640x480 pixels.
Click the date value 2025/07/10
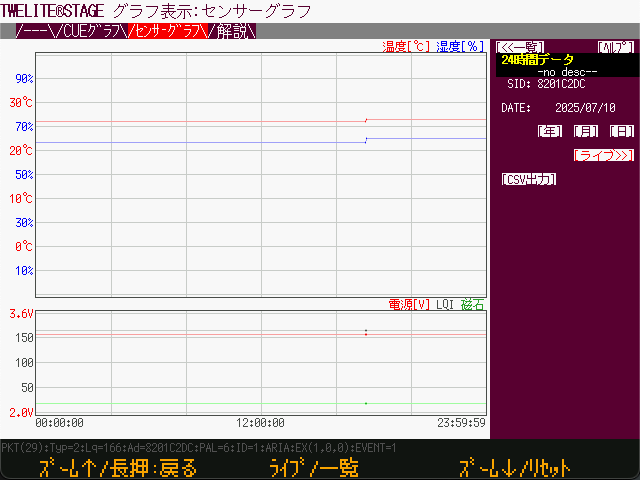pos(585,108)
